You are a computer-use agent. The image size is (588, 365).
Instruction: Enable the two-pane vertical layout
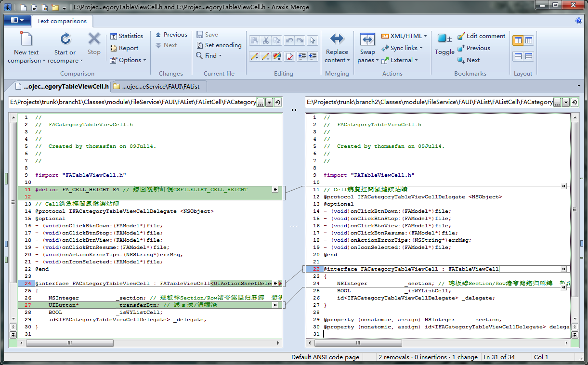click(518, 40)
